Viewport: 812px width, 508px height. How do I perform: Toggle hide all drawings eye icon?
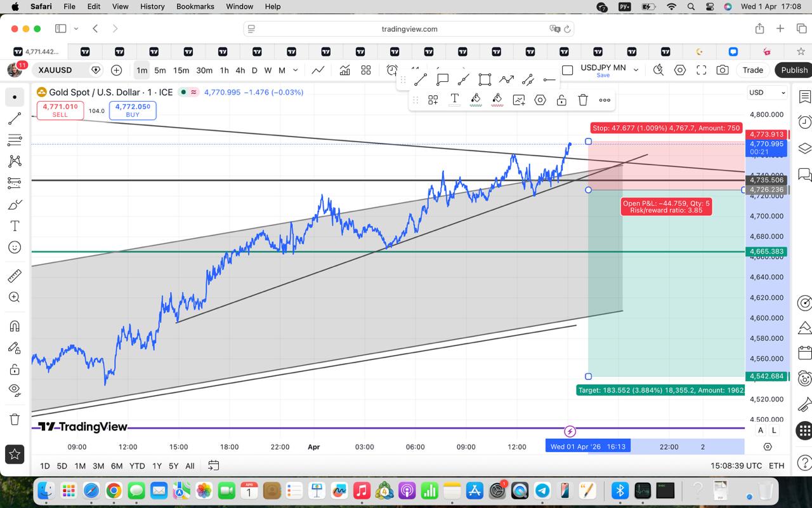pyautogui.click(x=15, y=389)
